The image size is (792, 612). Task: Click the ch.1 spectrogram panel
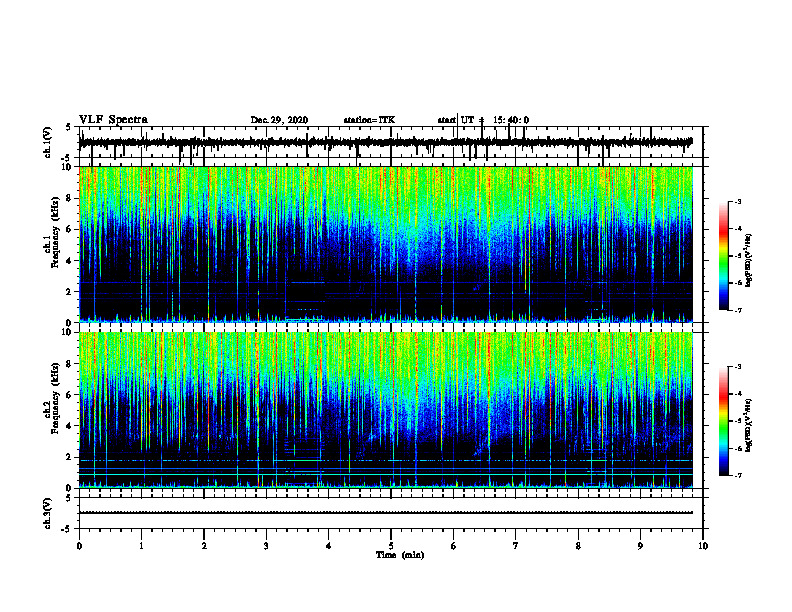(x=386, y=244)
